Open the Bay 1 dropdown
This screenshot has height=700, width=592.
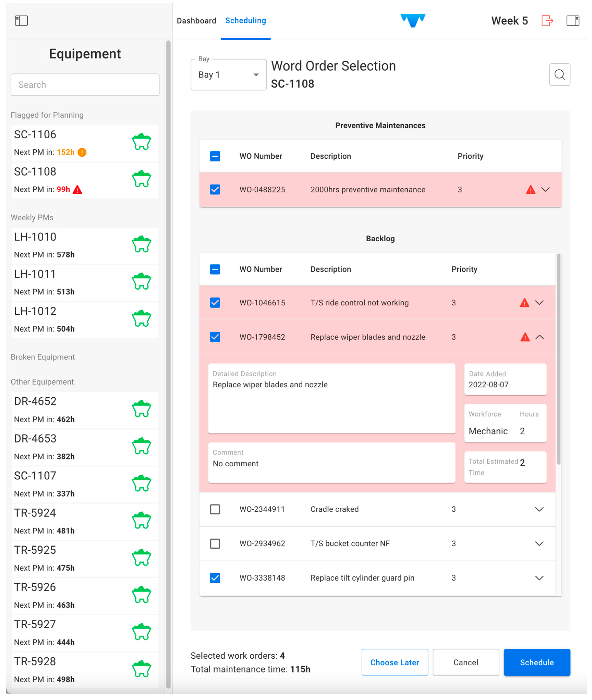point(228,75)
